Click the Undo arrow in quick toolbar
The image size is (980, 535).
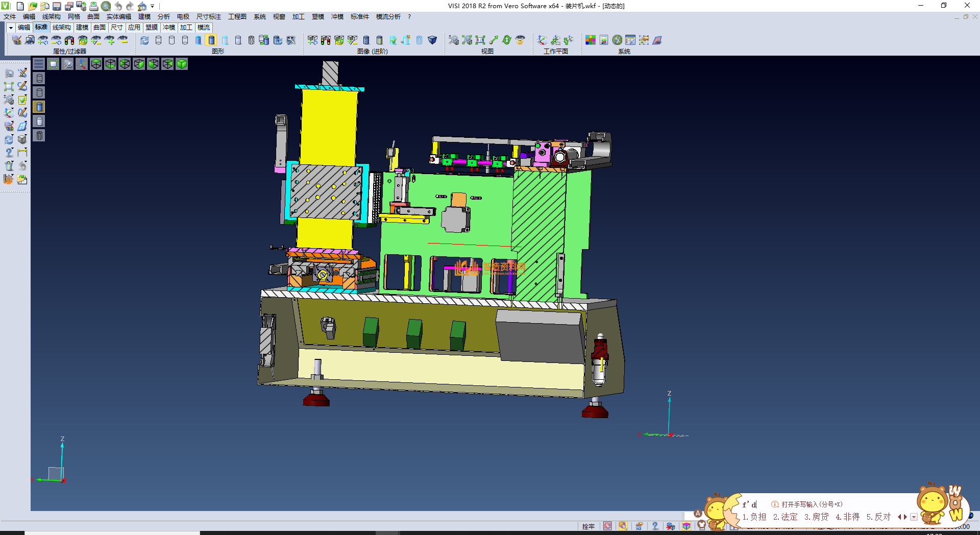[118, 6]
